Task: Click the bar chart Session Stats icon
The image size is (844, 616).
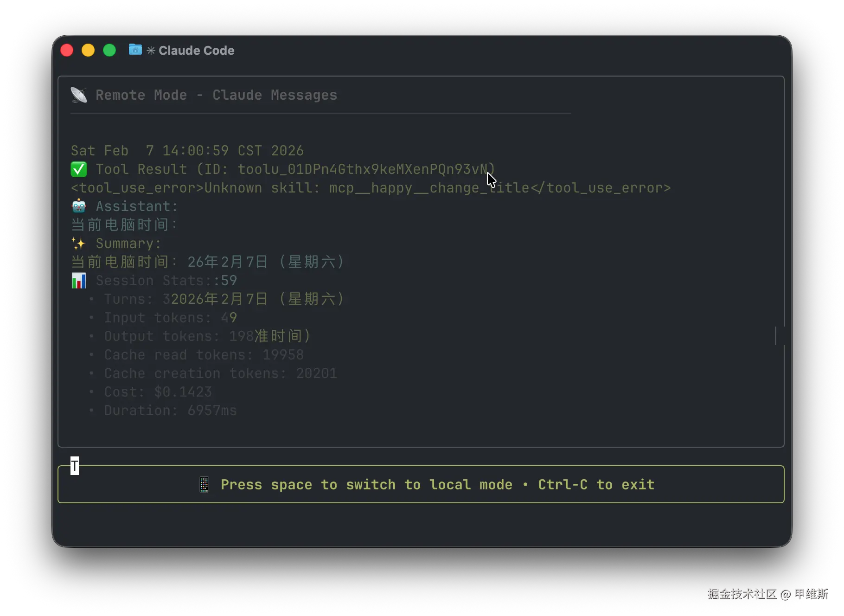Action: [79, 281]
